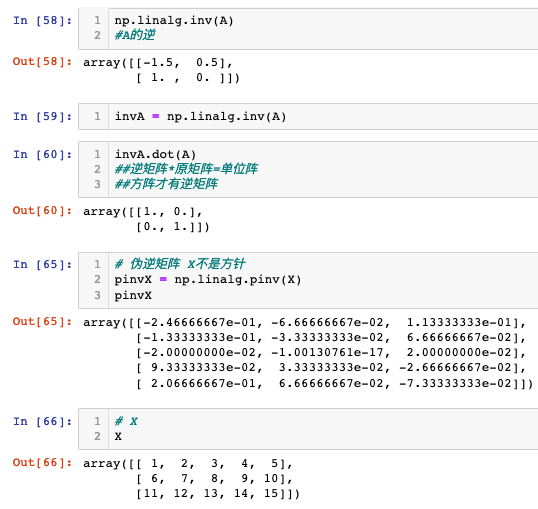Click the invA.dot(A) line in cell 60

(155, 154)
